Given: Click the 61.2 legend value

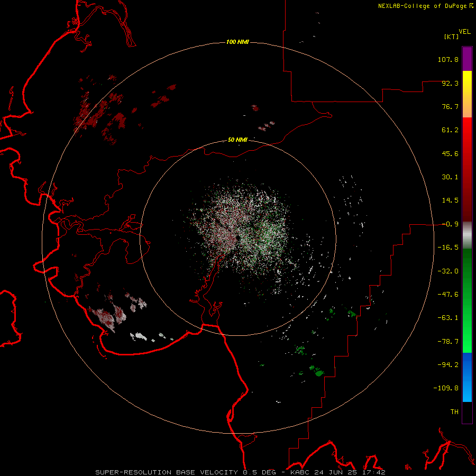Looking at the screenshot, I should point(450,130).
